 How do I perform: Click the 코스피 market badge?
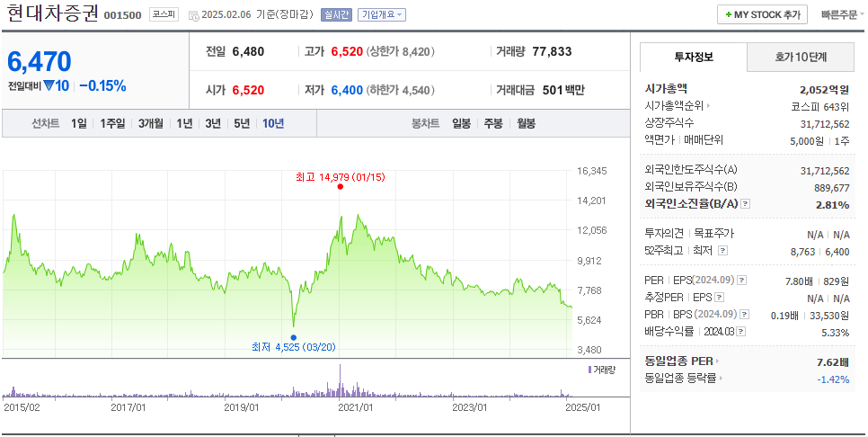pos(164,15)
